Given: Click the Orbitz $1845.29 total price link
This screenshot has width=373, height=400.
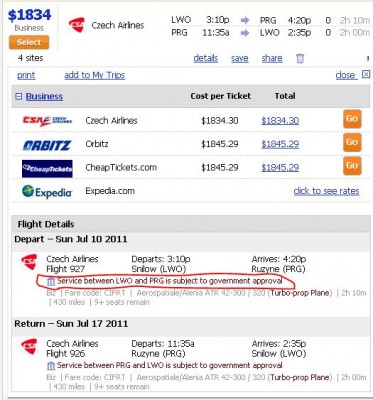Looking at the screenshot, I should tap(280, 144).
